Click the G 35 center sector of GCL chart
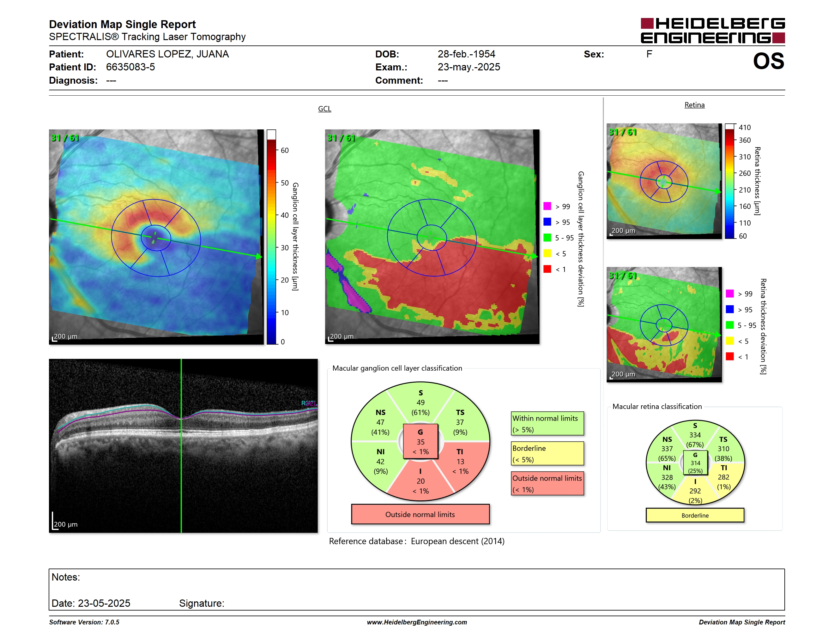This screenshot has height=644, width=834. tap(420, 441)
